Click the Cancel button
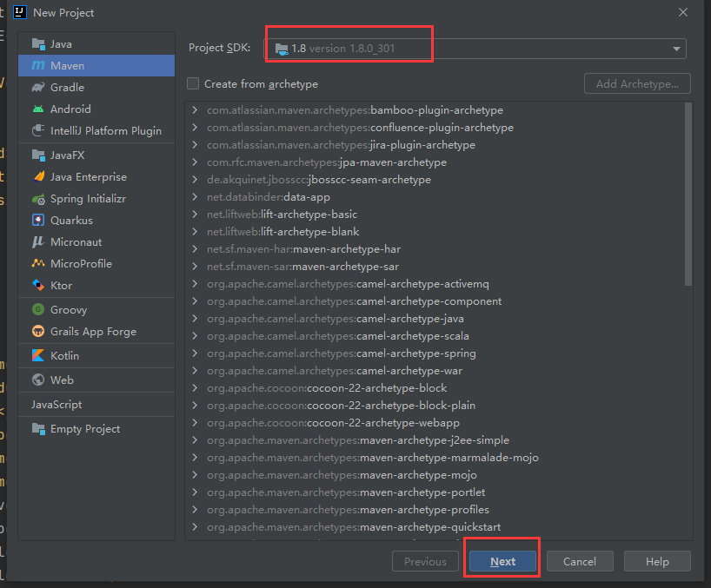The image size is (711, 588). click(x=580, y=561)
